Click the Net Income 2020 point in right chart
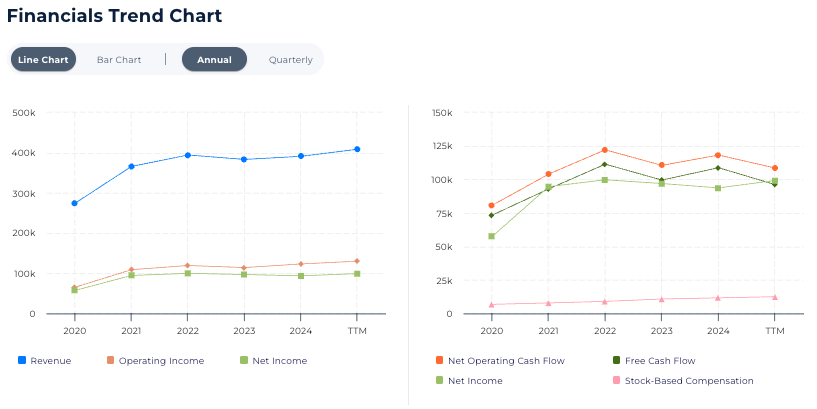 click(491, 236)
